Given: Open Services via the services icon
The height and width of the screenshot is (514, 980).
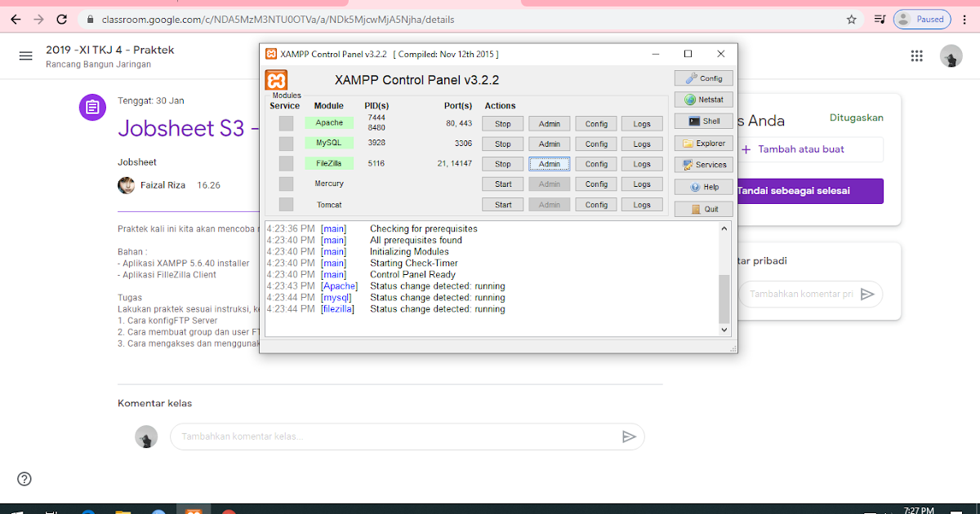Looking at the screenshot, I should 703,164.
